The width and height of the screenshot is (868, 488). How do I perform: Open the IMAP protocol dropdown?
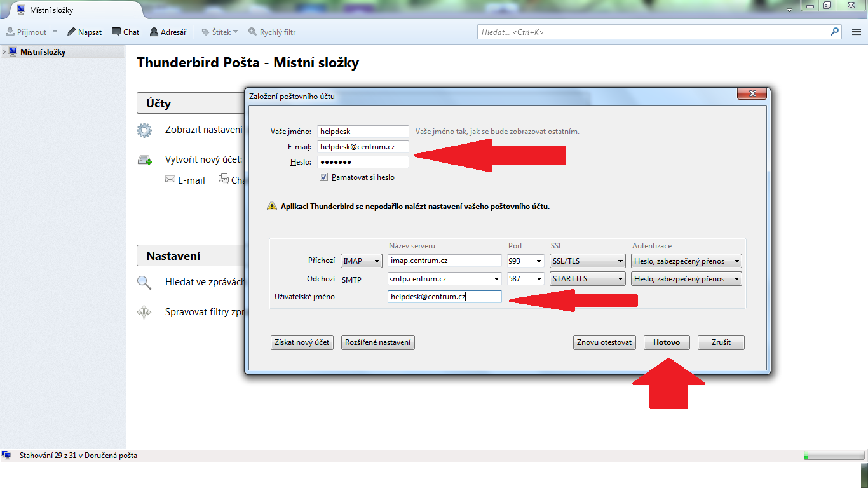pyautogui.click(x=362, y=261)
